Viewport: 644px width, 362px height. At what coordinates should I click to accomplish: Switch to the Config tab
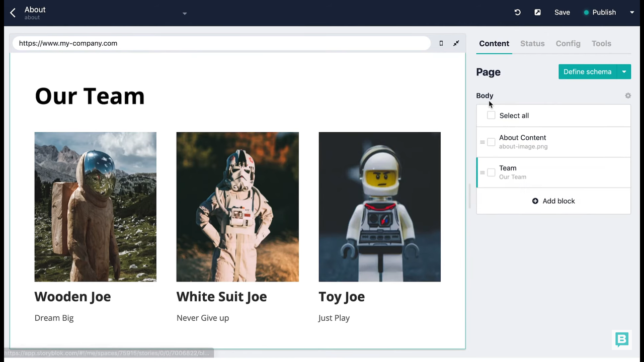[568, 44]
